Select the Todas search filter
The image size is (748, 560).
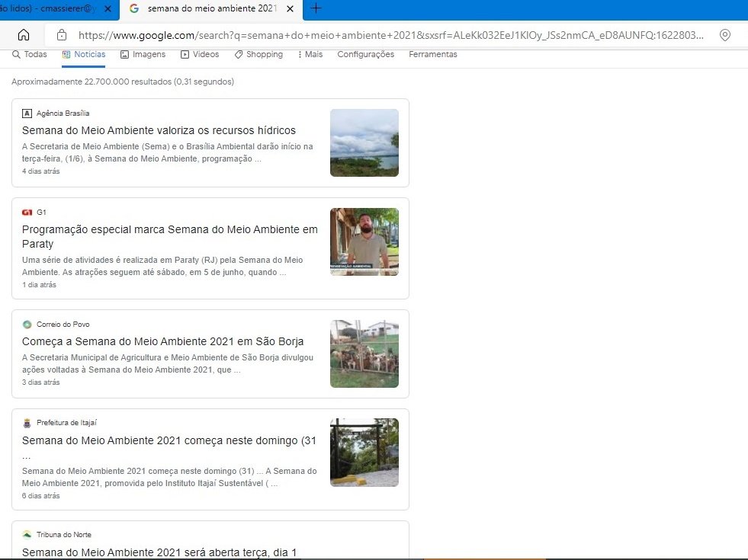tap(30, 54)
